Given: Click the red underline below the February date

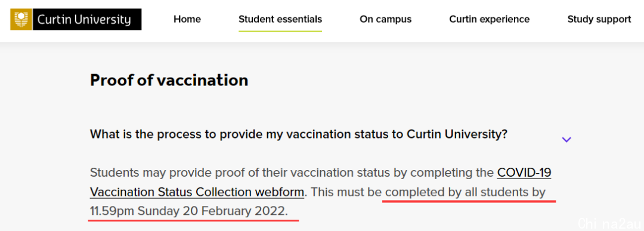Looking at the screenshot, I should [x=193, y=220].
